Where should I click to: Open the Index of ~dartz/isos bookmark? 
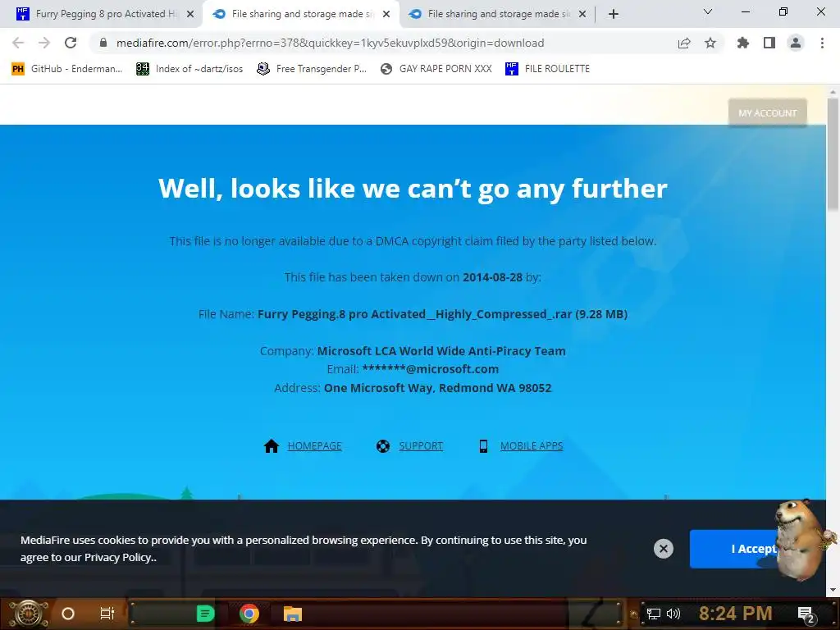click(189, 69)
